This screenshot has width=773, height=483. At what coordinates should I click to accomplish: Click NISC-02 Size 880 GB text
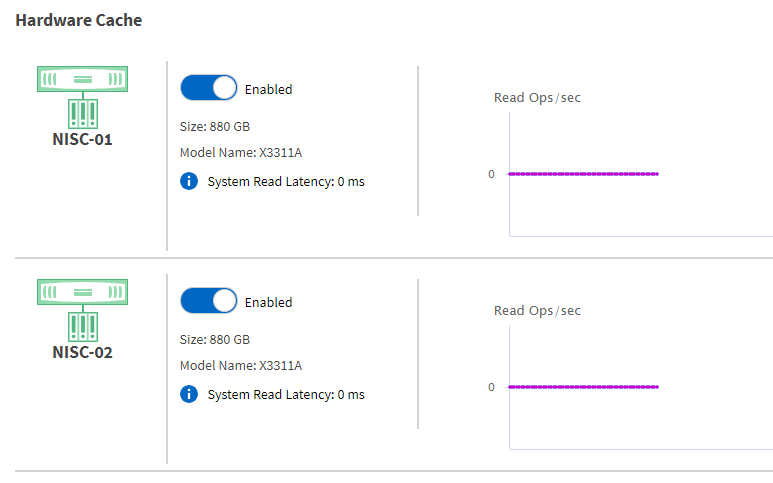point(215,340)
